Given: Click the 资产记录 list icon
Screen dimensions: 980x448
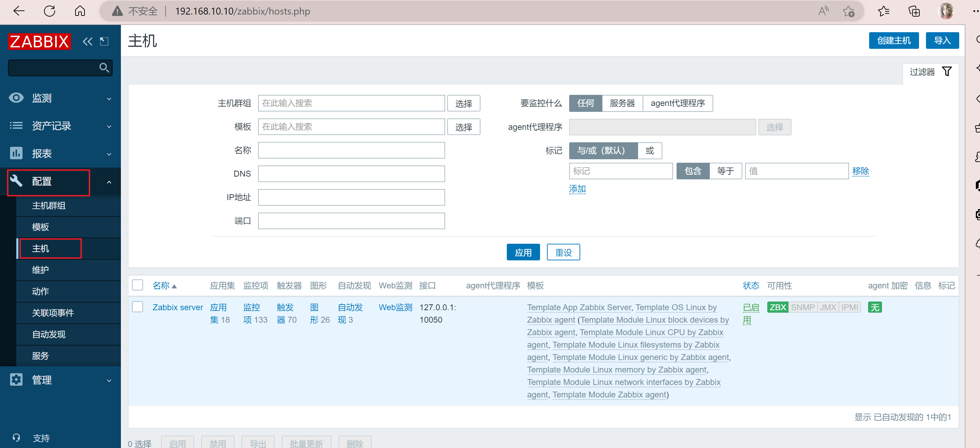Looking at the screenshot, I should tap(16, 125).
